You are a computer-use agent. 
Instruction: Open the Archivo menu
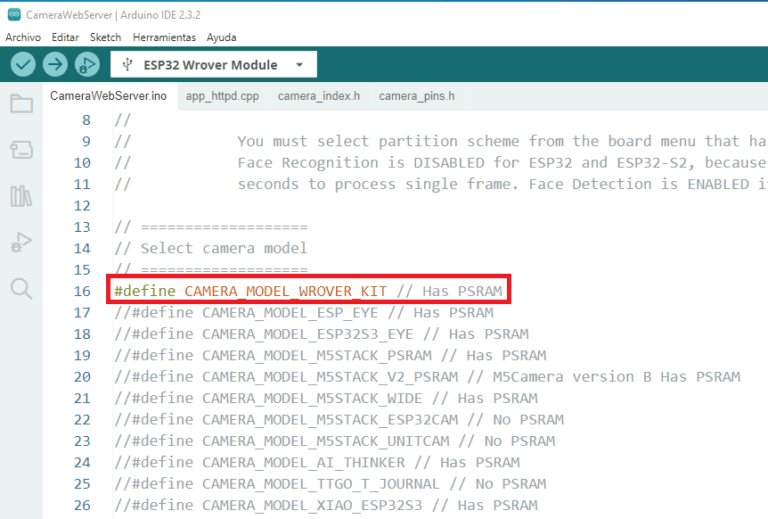click(x=23, y=37)
